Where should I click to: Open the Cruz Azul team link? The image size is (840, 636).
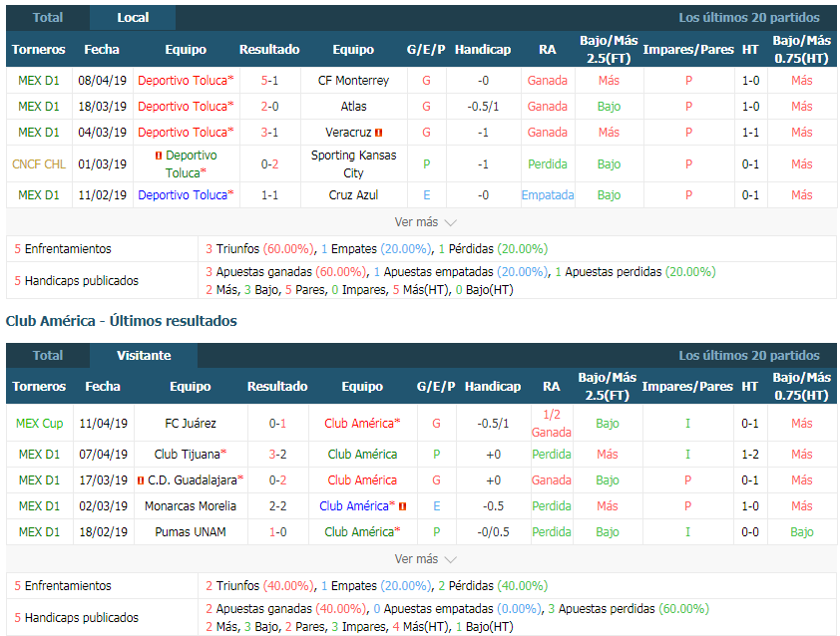pyautogui.click(x=353, y=195)
